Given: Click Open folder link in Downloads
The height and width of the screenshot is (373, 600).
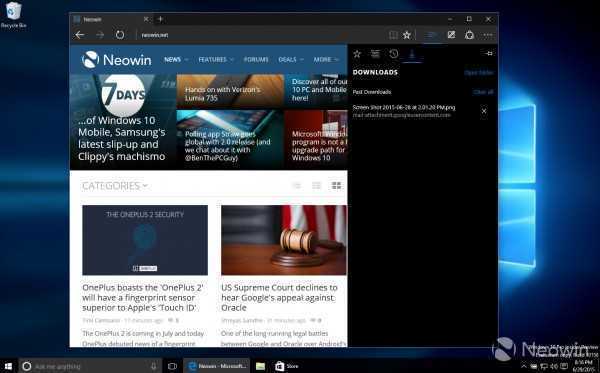Looking at the screenshot, I should [x=479, y=72].
